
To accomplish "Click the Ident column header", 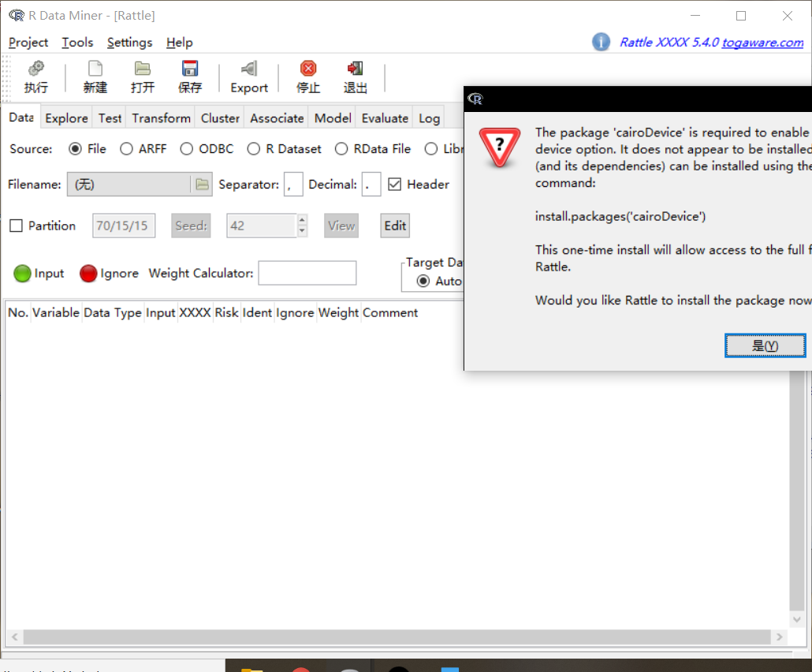I will (x=257, y=313).
